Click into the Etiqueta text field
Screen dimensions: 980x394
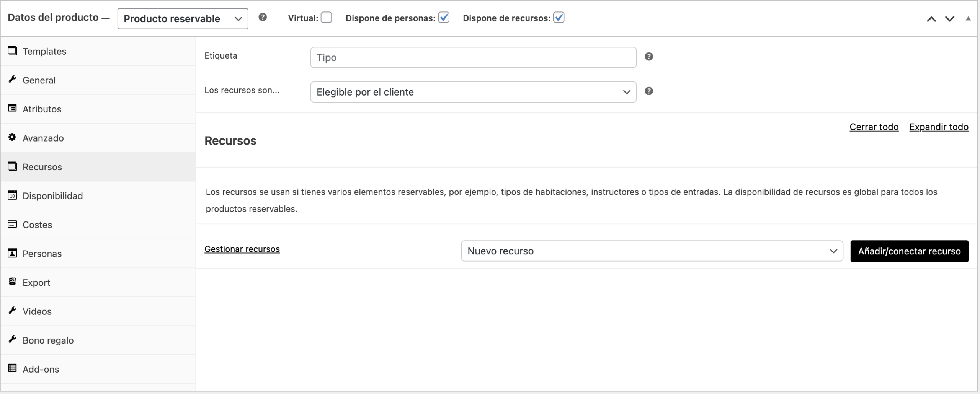[x=473, y=57]
